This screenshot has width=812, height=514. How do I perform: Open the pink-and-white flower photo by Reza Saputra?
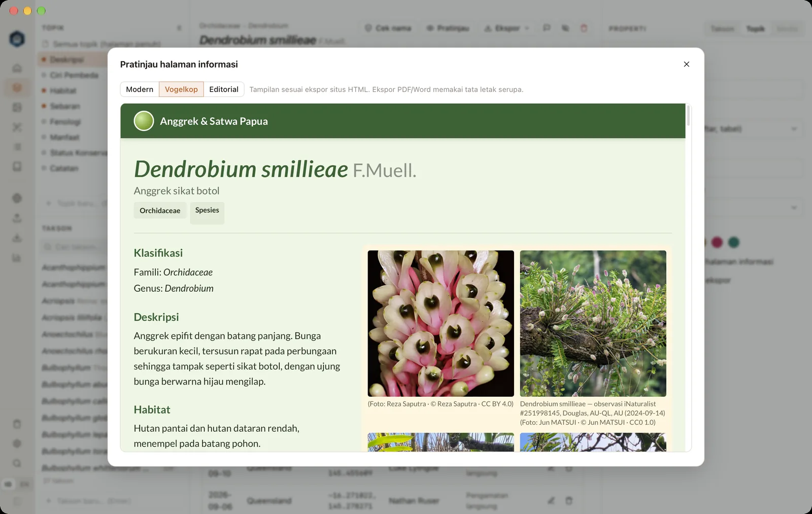click(x=441, y=323)
